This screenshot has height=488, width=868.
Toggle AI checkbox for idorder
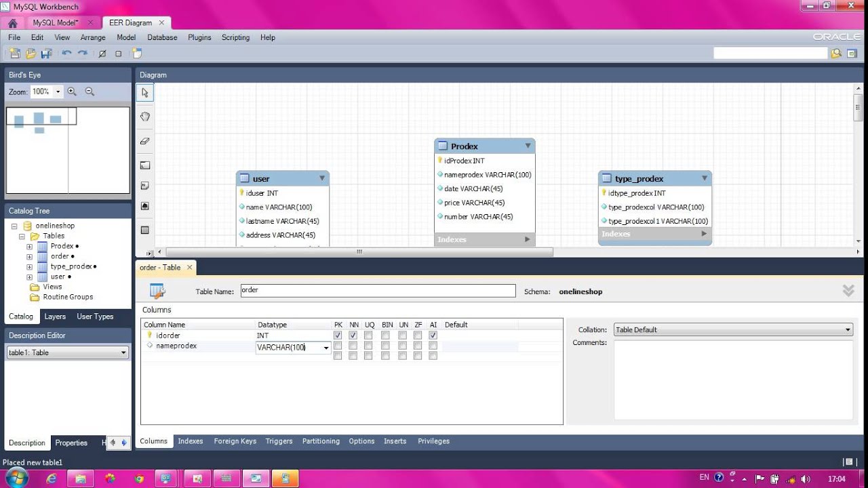click(433, 335)
